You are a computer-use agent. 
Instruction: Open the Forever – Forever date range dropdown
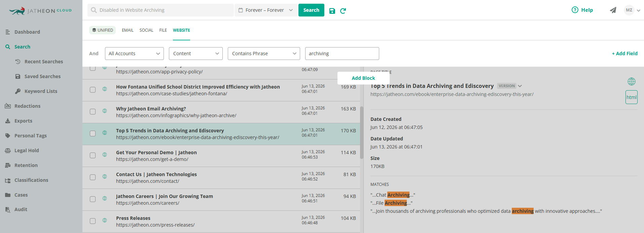[x=266, y=10]
